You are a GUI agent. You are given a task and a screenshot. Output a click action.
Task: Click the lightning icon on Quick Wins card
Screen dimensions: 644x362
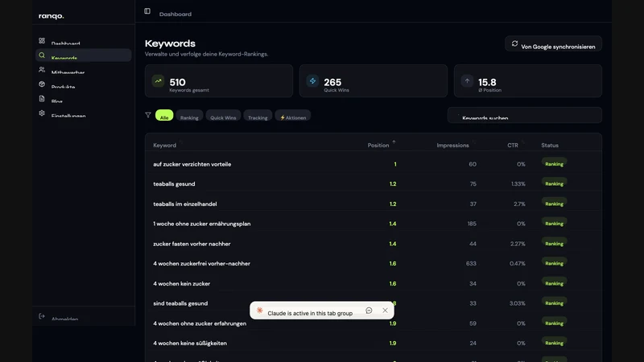(x=312, y=81)
